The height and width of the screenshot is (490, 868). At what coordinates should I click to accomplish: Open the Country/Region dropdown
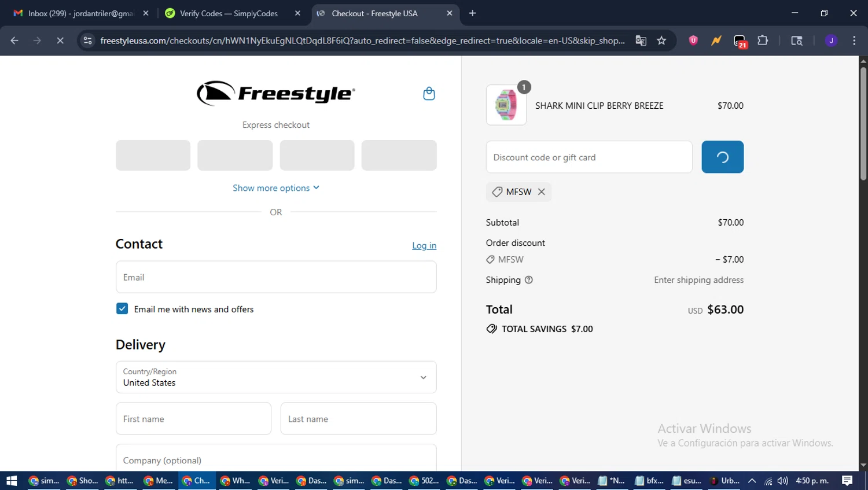[x=276, y=377]
